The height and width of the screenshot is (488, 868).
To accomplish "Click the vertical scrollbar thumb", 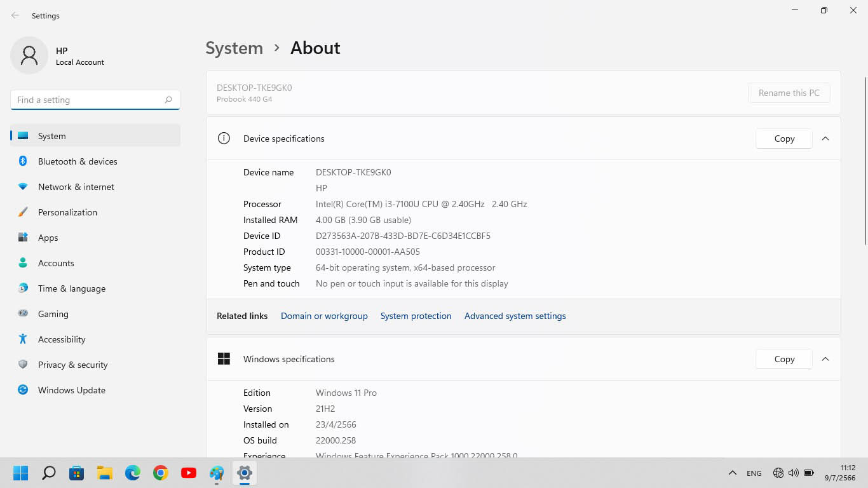I will coord(865,161).
